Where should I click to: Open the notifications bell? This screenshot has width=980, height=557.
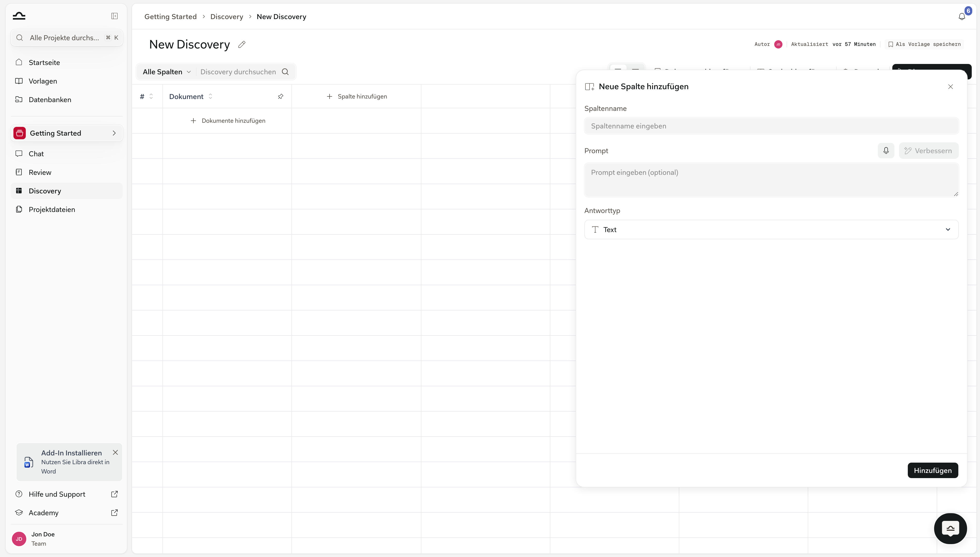coord(962,17)
